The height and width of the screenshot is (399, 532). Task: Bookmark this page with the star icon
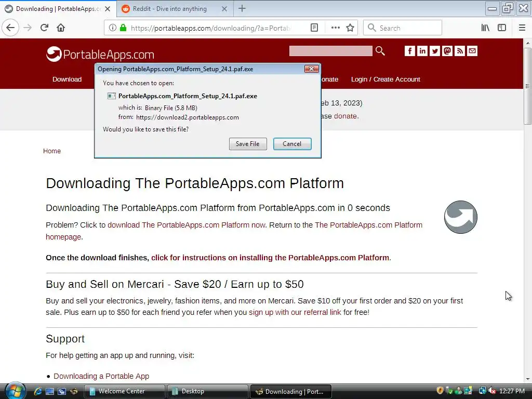pyautogui.click(x=350, y=28)
